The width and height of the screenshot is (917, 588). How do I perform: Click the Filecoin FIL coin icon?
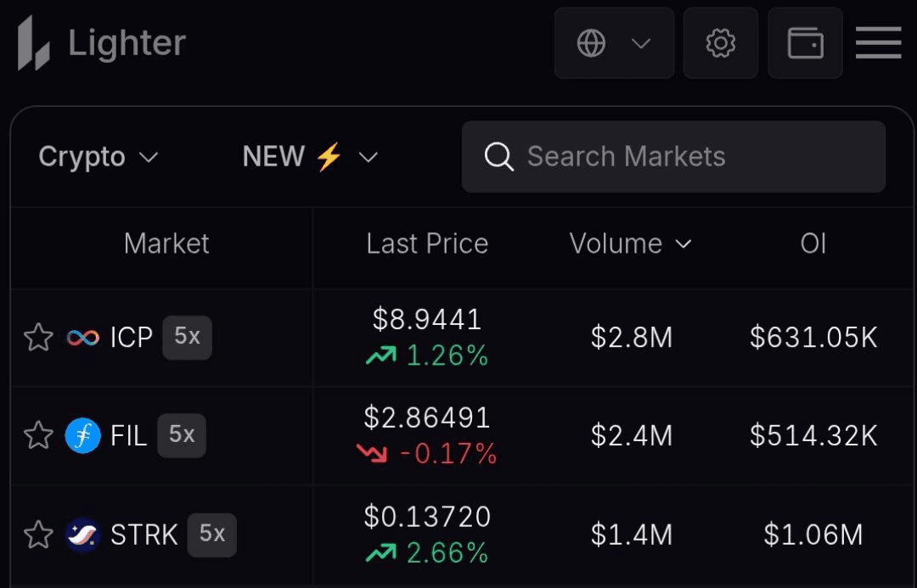point(82,436)
